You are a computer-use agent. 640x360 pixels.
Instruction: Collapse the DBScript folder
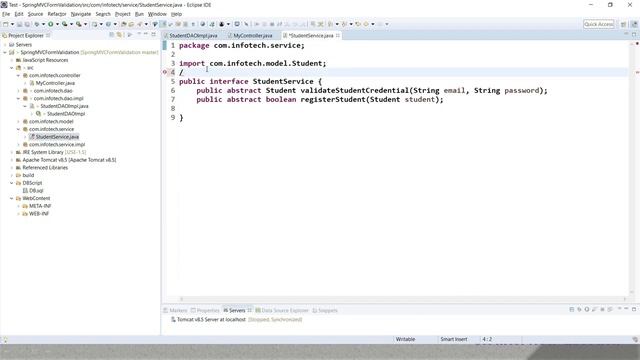tap(11, 183)
